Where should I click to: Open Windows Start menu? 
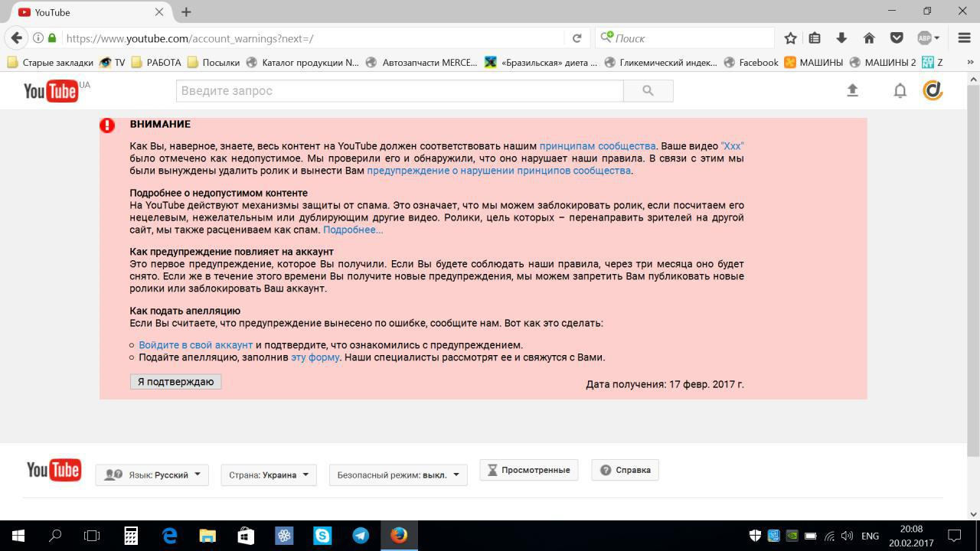pos(18,536)
